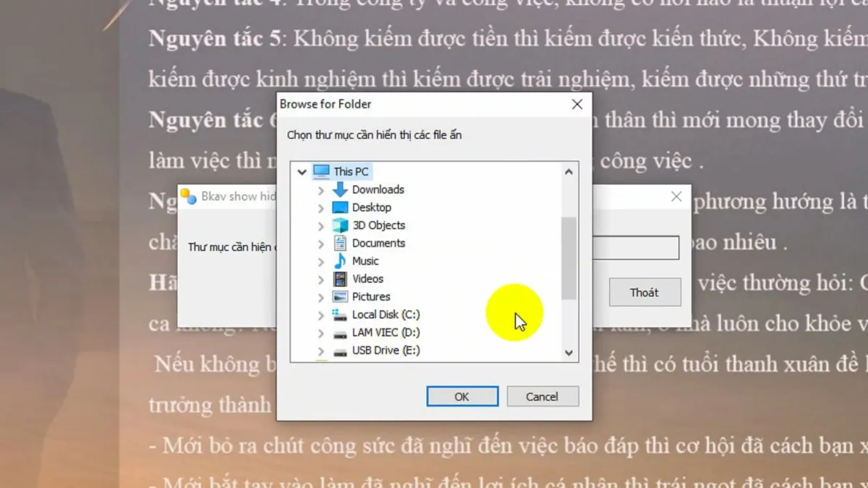Click the Videos folder icon
The height and width of the screenshot is (488, 868).
point(341,279)
